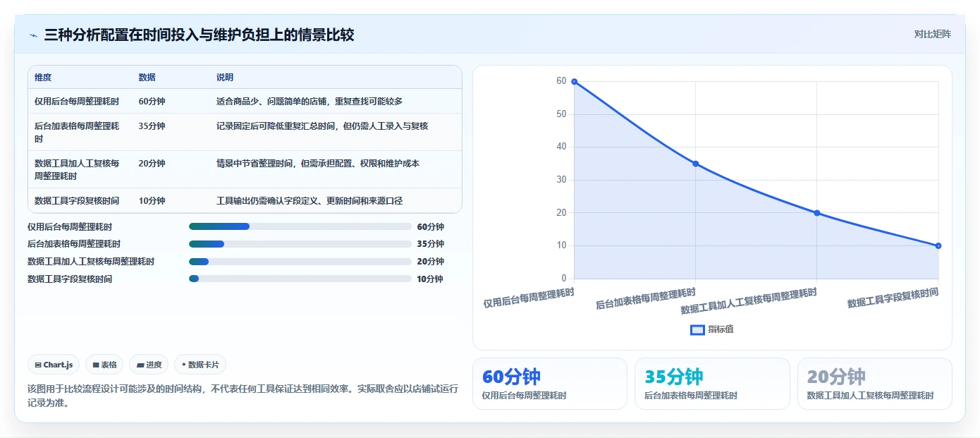The width and height of the screenshot is (980, 438).
Task: Open the 60分钟 data card
Action: pyautogui.click(x=549, y=384)
